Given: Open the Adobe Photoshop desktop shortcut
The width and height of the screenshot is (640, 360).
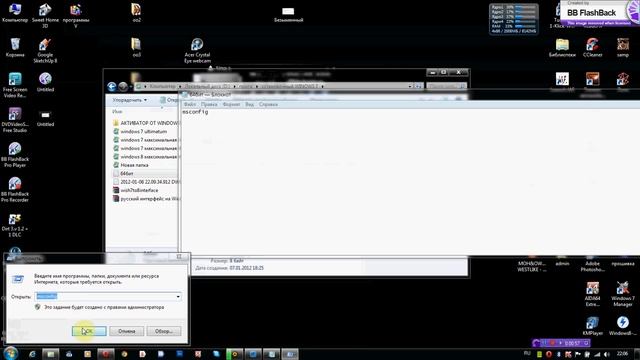Looking at the screenshot, I should coord(592,265).
